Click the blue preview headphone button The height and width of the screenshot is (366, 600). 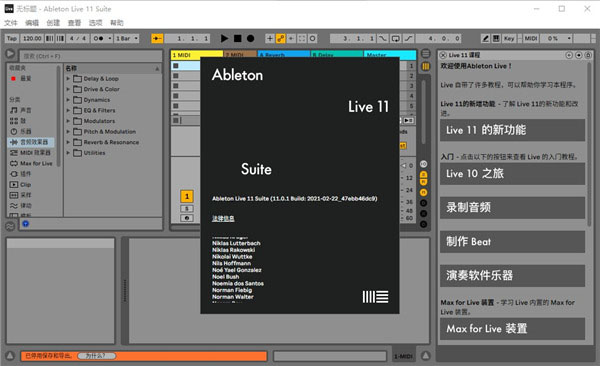click(26, 224)
